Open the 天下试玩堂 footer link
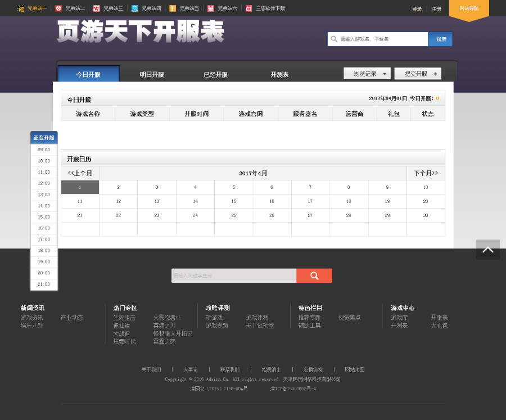 tap(260, 326)
